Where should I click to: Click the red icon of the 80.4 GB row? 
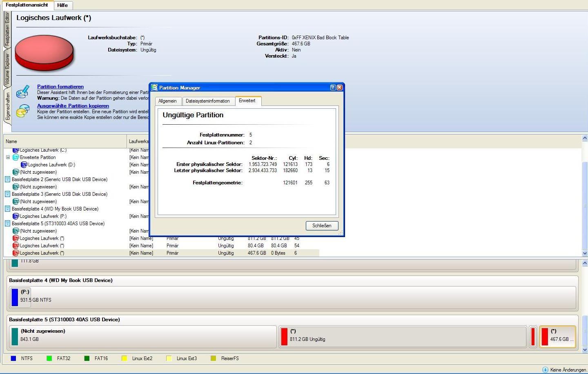click(x=16, y=246)
